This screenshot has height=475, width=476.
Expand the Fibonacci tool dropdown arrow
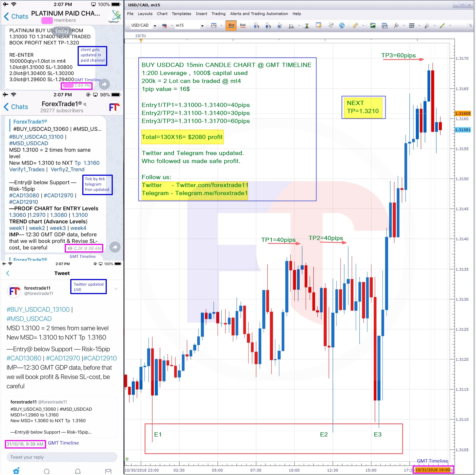click(x=419, y=26)
